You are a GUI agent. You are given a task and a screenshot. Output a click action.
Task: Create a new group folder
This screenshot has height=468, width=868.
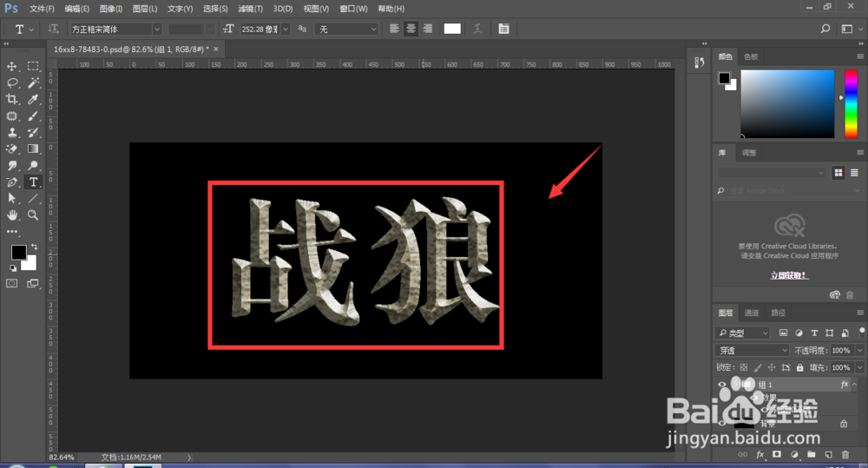(811, 455)
